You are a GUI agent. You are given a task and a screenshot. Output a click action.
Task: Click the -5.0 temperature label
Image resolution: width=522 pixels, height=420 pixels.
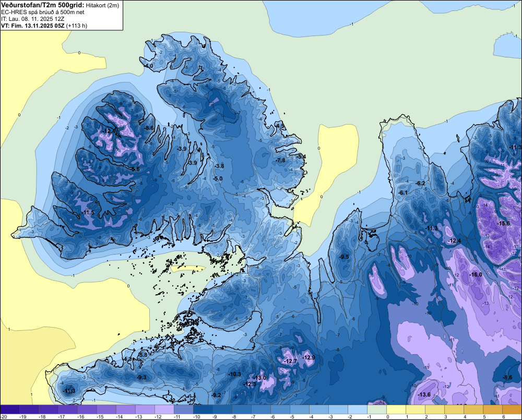coord(217,179)
